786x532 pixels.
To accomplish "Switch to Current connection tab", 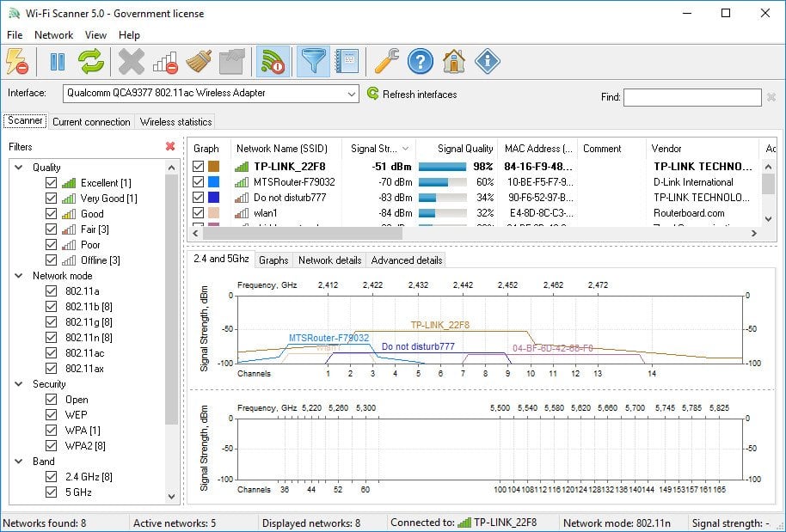I will pyautogui.click(x=91, y=122).
